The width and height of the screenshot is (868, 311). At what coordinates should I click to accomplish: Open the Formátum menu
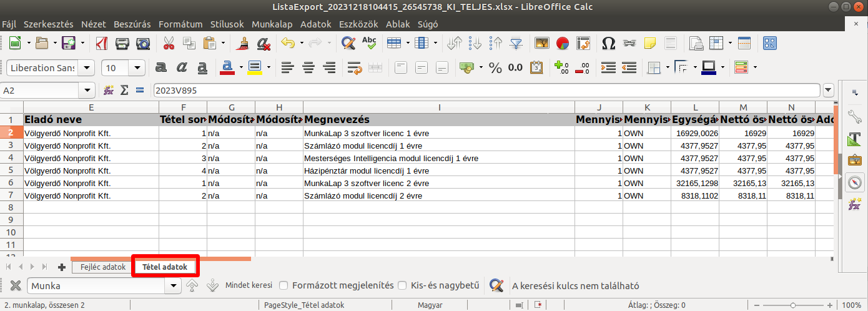[180, 24]
